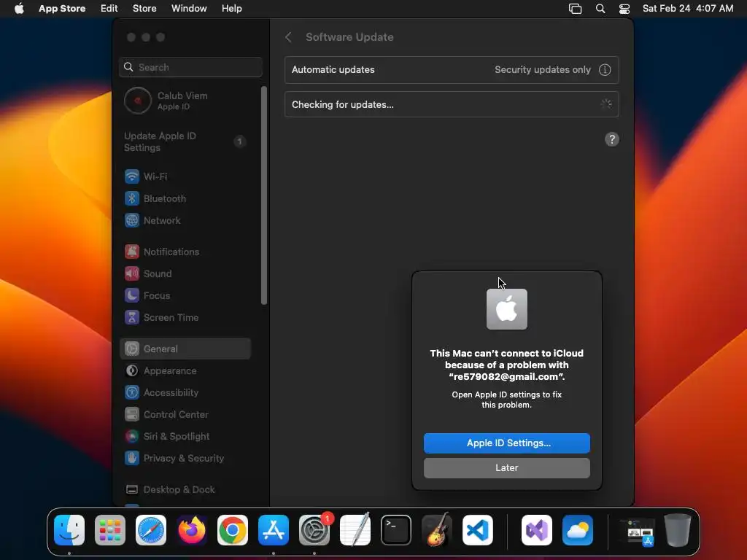Select Desktop & Dock in sidebar
747x560 pixels.
(185, 490)
